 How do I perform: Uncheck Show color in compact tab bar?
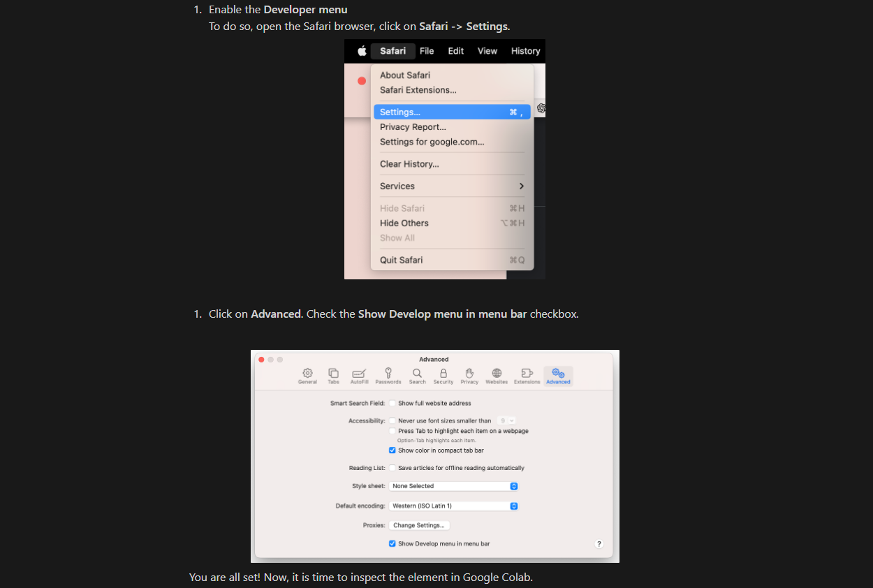click(393, 450)
